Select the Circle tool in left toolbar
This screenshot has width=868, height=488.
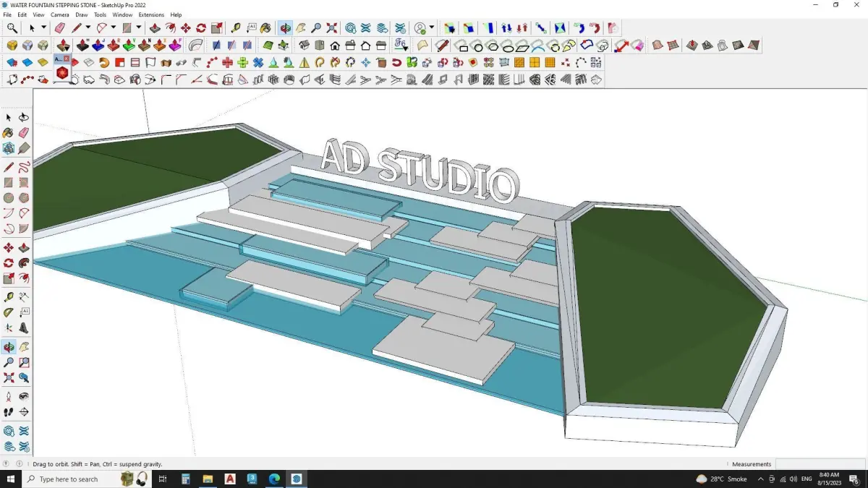pyautogui.click(x=9, y=197)
